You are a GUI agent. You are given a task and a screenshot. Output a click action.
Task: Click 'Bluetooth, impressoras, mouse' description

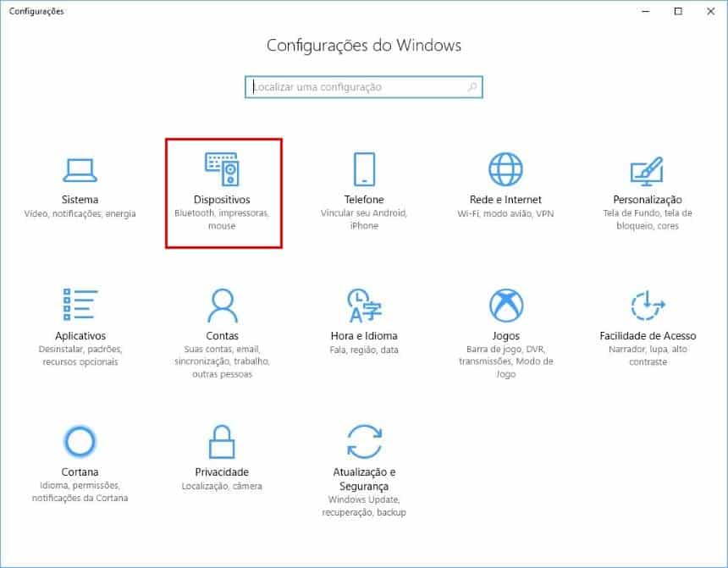tap(222, 219)
